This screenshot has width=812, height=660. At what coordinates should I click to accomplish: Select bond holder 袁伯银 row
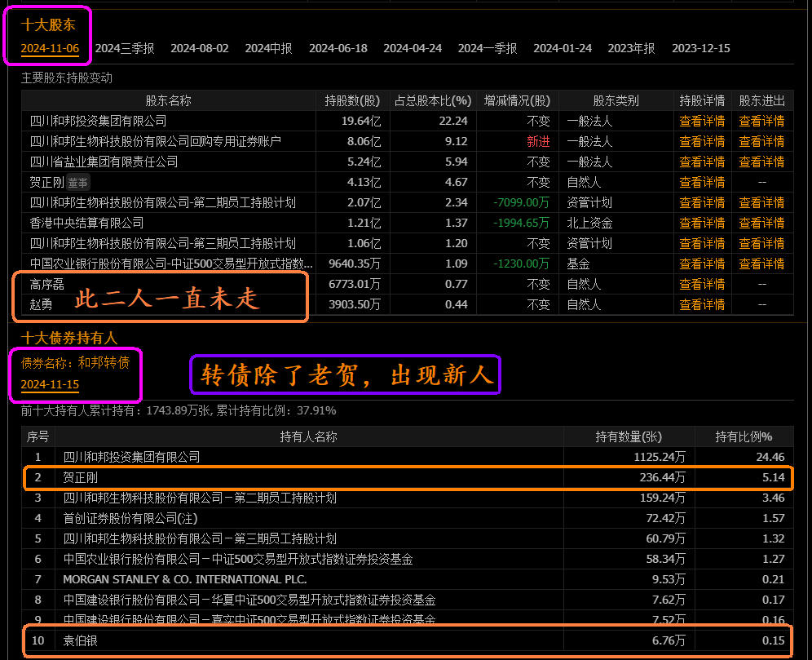(407, 640)
